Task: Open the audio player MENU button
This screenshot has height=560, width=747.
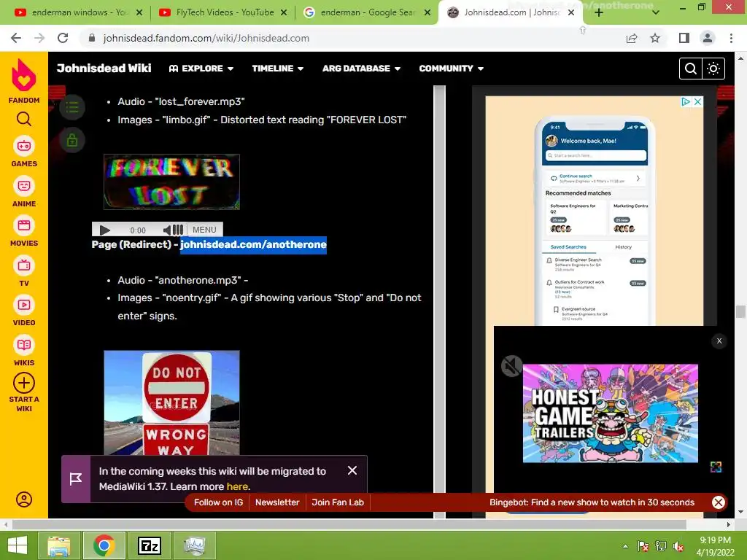Action: 204,230
